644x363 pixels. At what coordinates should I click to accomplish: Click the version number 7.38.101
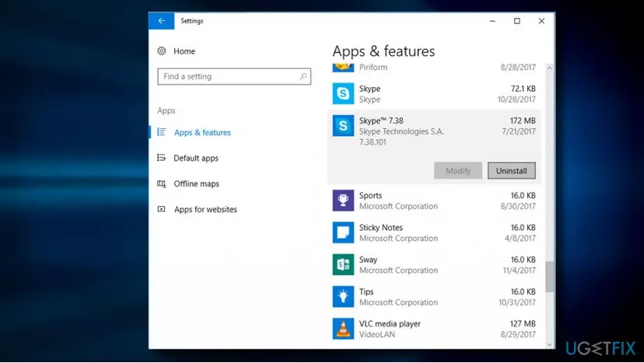[x=373, y=142]
